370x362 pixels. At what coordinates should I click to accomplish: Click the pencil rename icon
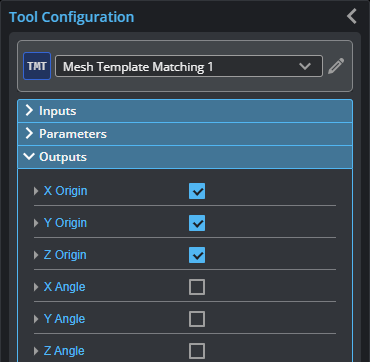(x=336, y=66)
